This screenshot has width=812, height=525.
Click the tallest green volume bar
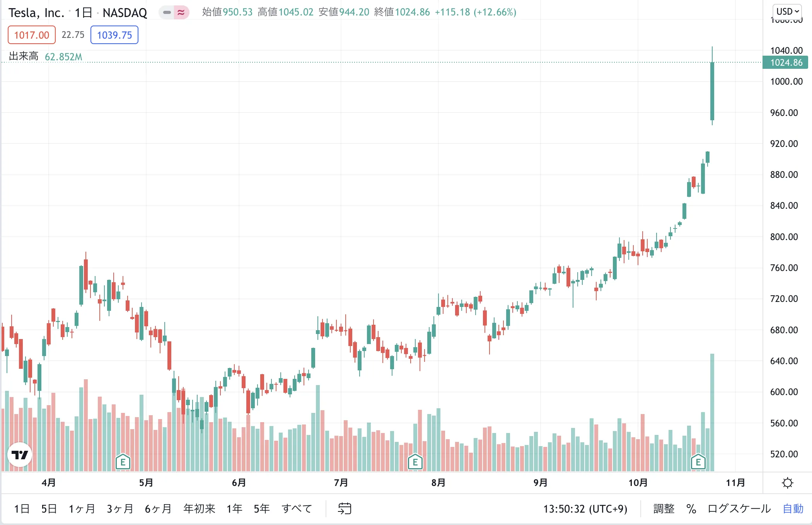(x=712, y=412)
